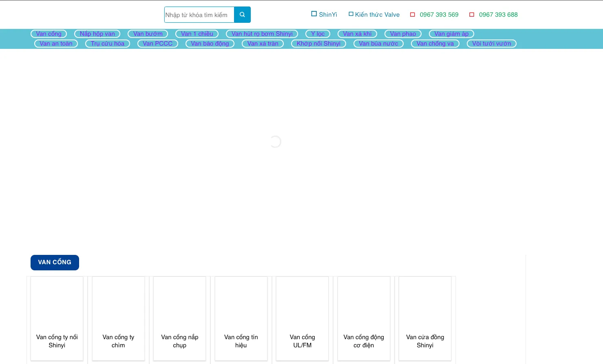Viewport: 603px width, 364px height.
Task: Click the keyword search input field
Action: (199, 15)
